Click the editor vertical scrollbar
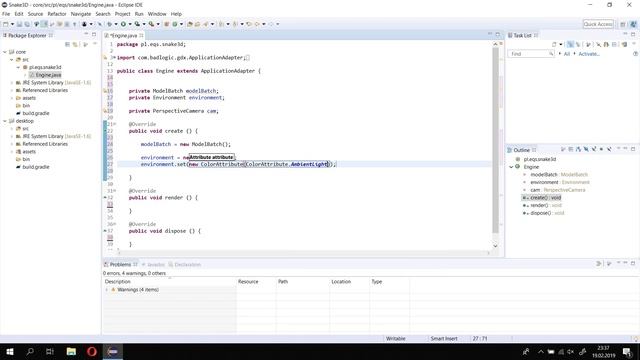Screen dimensions: 640x360 pyautogui.click(x=496, y=139)
